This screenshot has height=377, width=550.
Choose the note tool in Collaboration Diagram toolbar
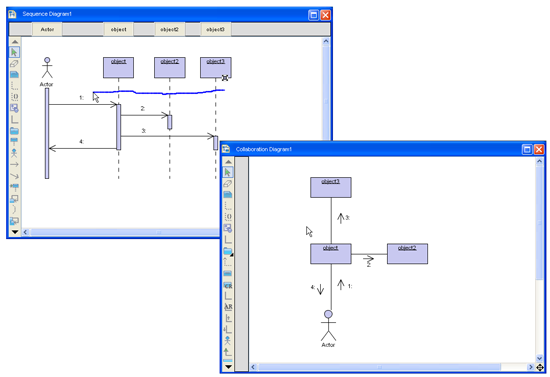pyautogui.click(x=228, y=195)
